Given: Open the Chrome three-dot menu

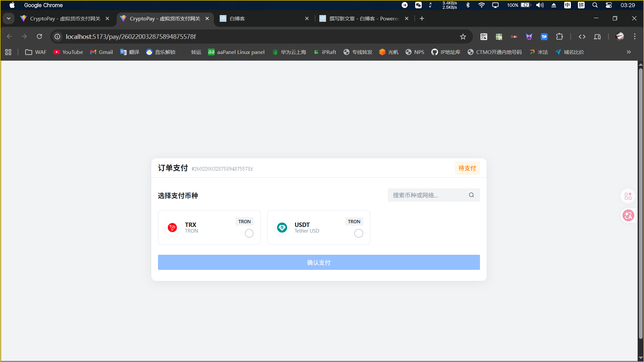Looking at the screenshot, I should click(635, 37).
